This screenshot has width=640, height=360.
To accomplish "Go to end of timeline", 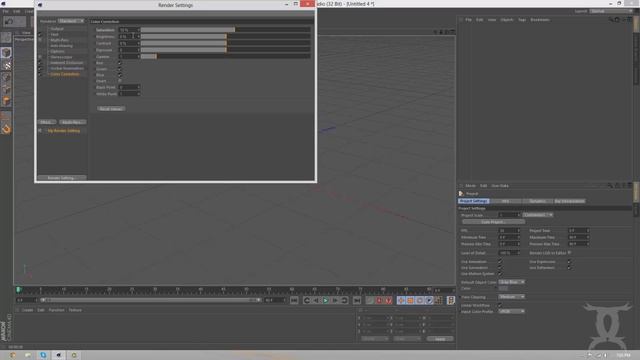I will coord(357,300).
